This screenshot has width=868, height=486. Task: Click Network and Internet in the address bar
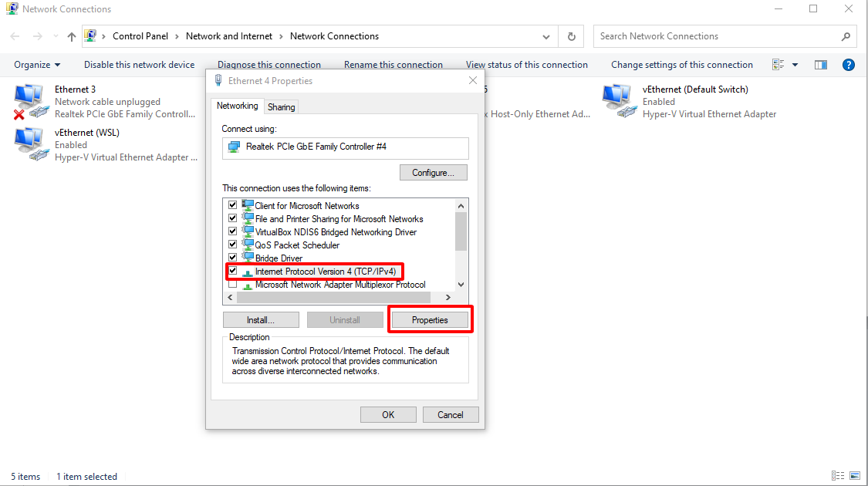[229, 36]
